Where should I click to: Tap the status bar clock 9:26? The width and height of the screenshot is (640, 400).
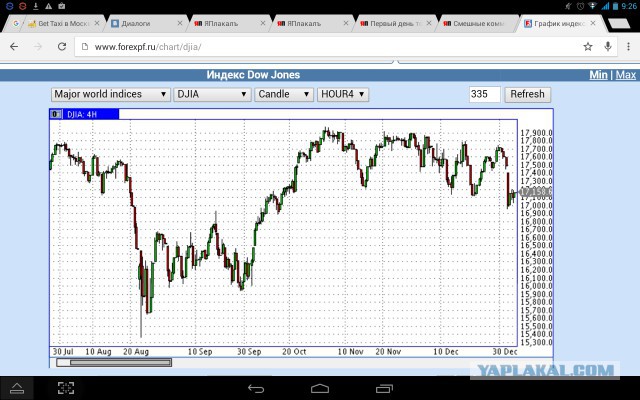(x=629, y=6)
